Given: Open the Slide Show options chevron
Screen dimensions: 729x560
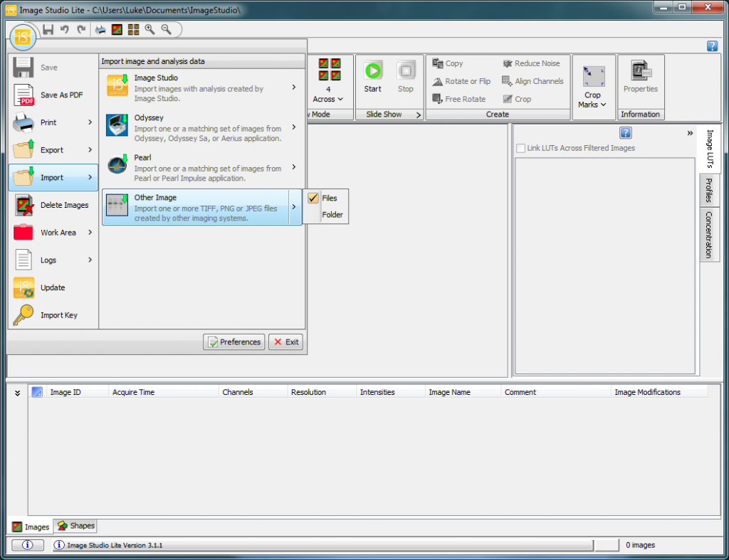Looking at the screenshot, I should coord(418,114).
